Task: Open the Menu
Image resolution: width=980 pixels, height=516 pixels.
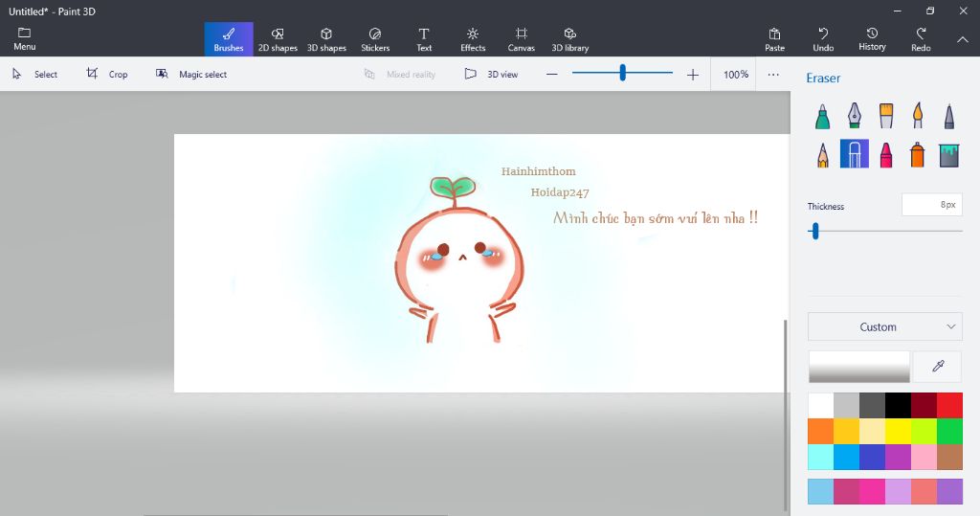Action: (24, 39)
